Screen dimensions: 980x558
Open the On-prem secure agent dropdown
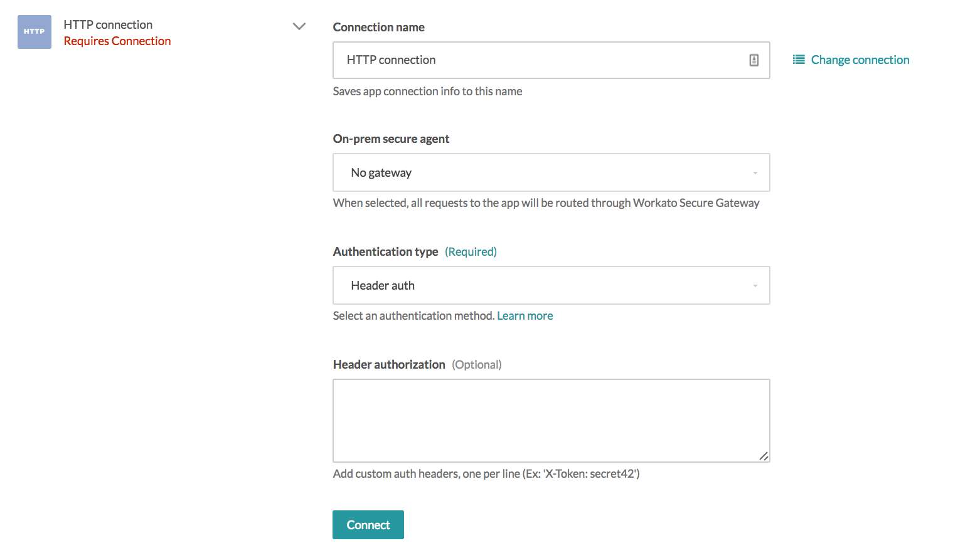pos(551,172)
